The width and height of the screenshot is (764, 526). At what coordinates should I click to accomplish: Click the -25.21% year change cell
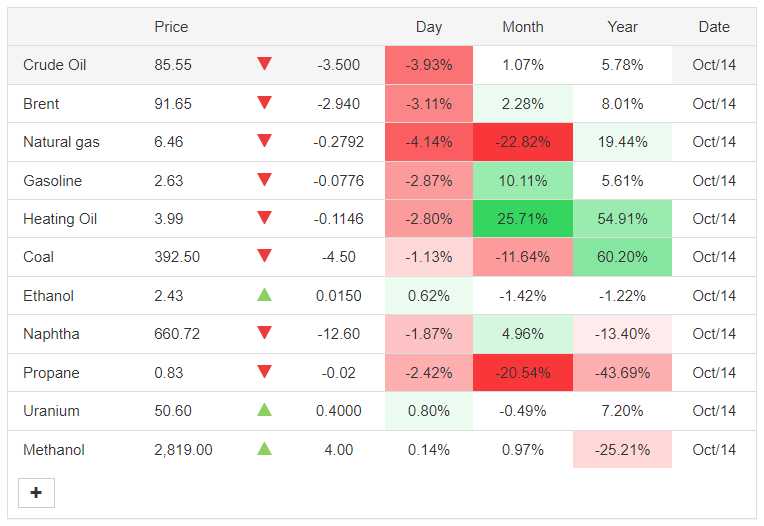622,450
